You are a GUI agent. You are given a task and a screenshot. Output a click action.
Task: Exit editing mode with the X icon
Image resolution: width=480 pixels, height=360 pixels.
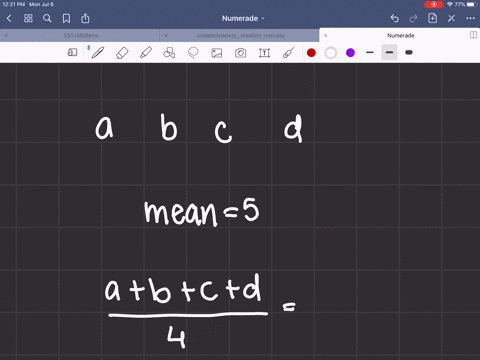point(451,18)
